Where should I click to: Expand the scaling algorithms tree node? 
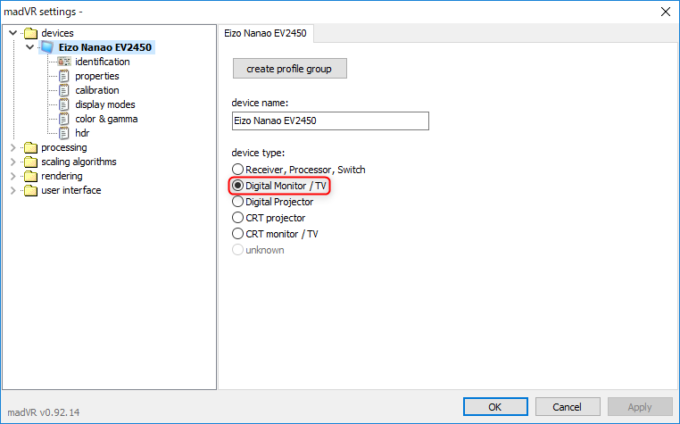(13, 162)
